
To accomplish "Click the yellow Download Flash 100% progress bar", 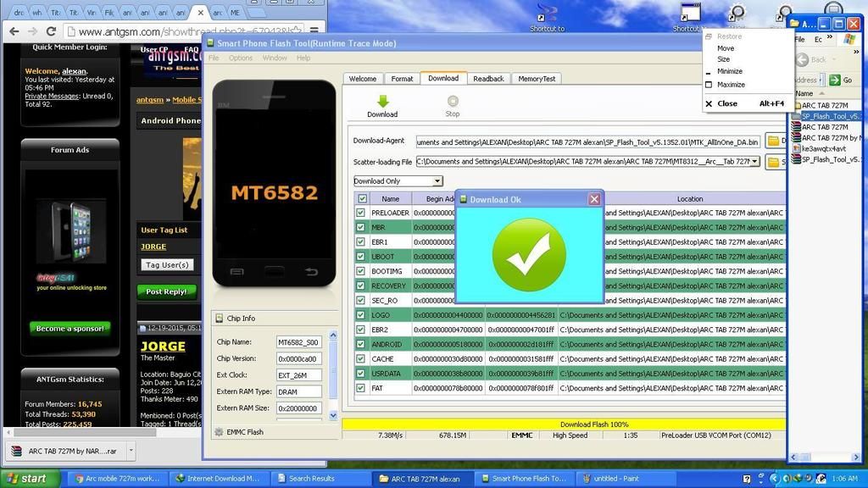I will point(564,424).
